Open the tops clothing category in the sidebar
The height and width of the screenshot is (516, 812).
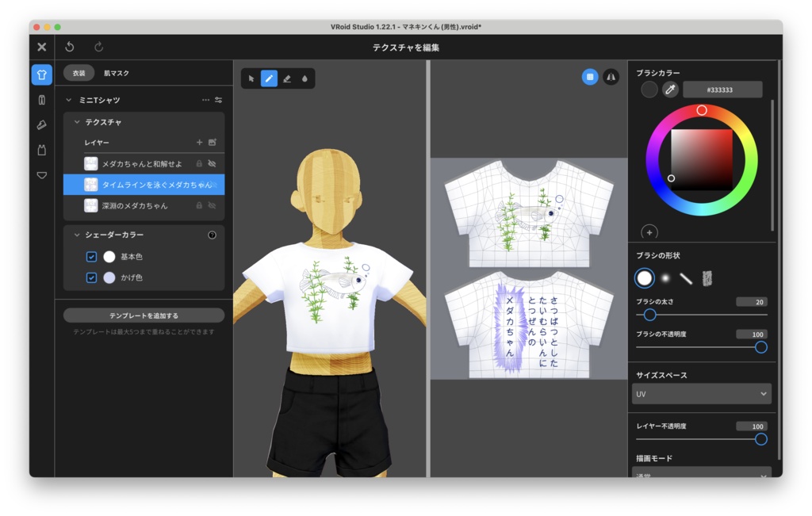tap(42, 75)
